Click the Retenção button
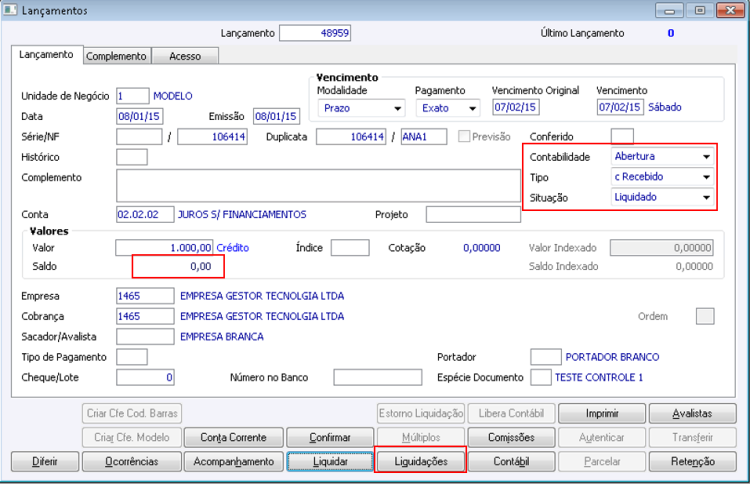Viewport: 750px width, 484px height. [693, 462]
